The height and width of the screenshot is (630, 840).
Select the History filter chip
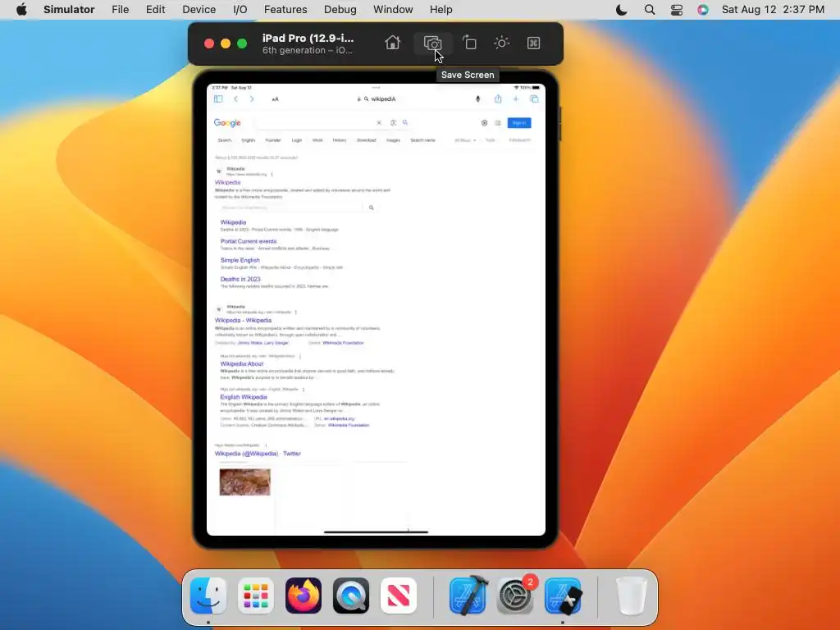coord(339,140)
